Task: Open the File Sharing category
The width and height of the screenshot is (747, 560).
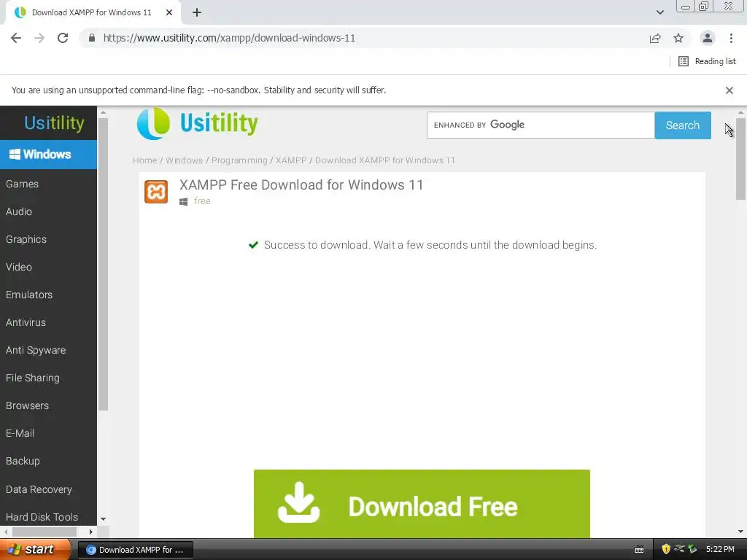Action: click(x=32, y=378)
